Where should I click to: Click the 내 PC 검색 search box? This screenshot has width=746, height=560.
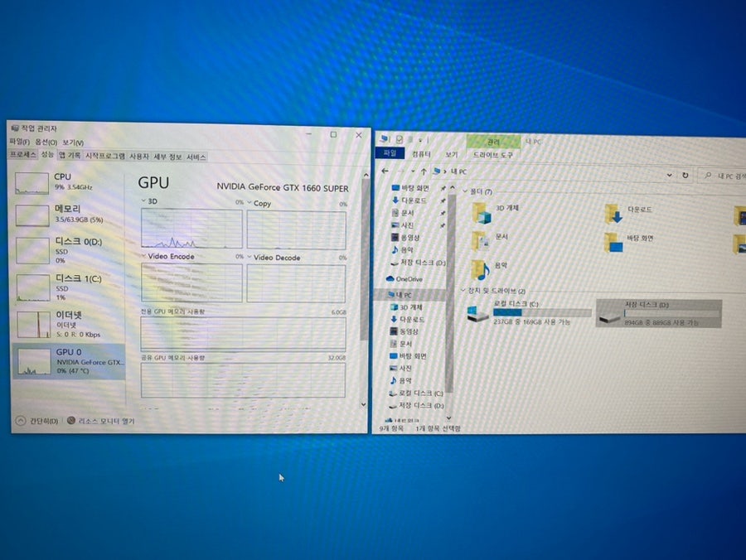(723, 176)
